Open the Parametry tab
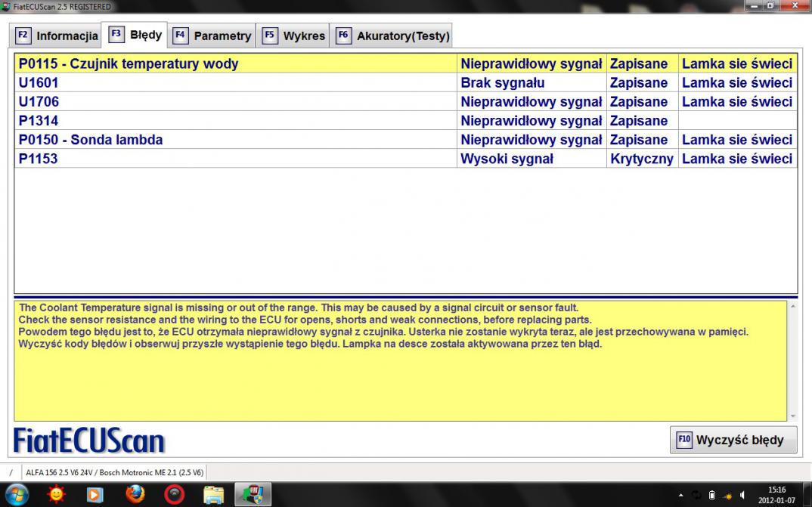812x507 pixels. coord(211,36)
